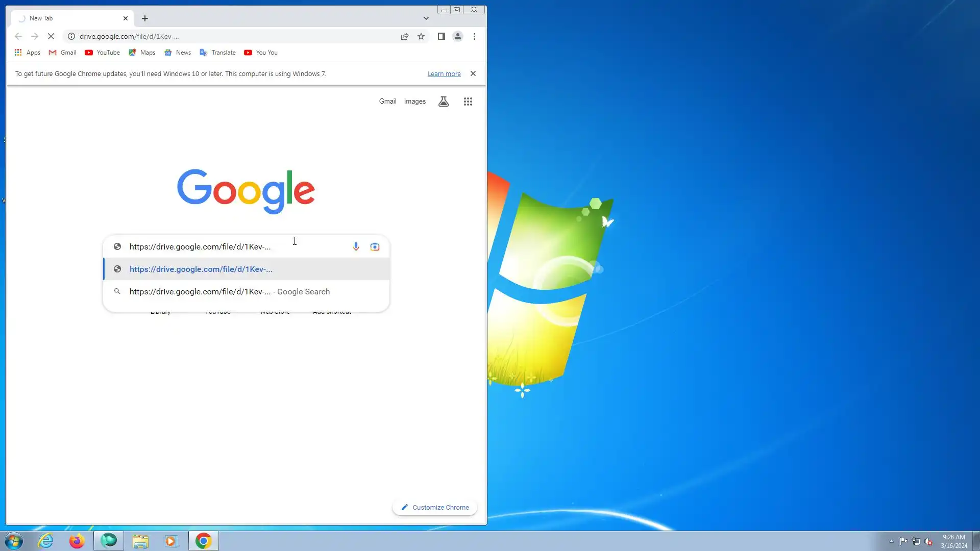Viewport: 980px width, 551px height.
Task: Click the voice search microphone icon
Action: pyautogui.click(x=356, y=247)
